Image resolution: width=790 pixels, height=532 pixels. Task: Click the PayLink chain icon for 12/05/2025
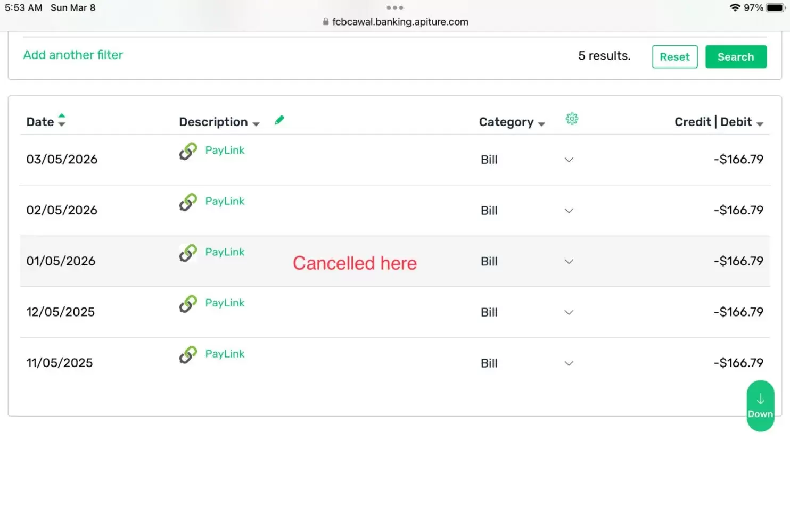click(x=188, y=304)
